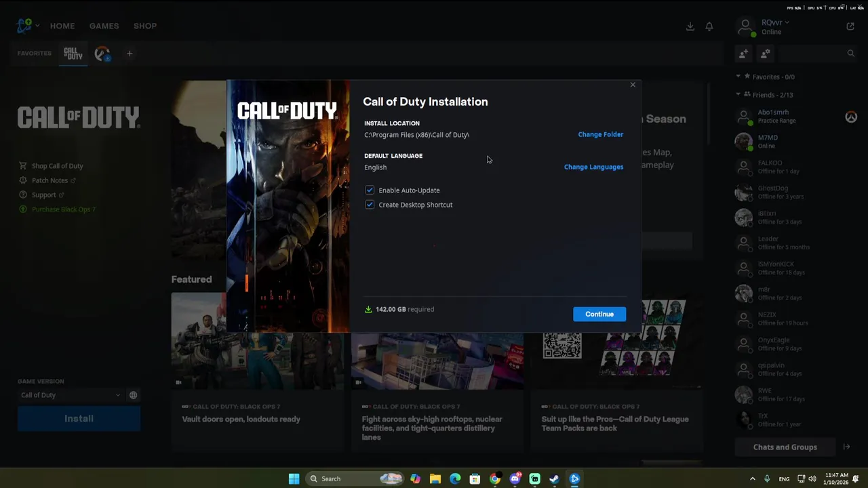Go to the GAMES tab

[x=104, y=26]
